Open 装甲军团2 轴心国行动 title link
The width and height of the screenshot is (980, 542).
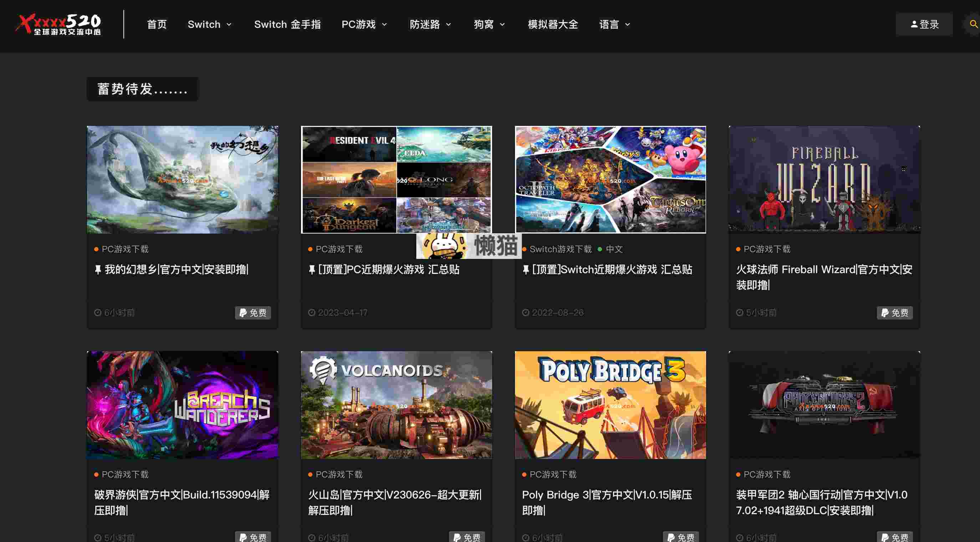coord(822,502)
